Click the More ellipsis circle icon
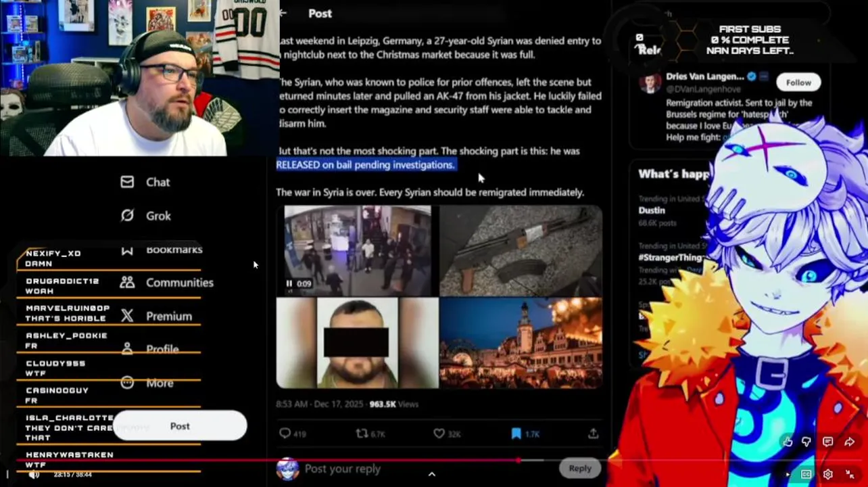The height and width of the screenshot is (487, 868). [x=127, y=383]
